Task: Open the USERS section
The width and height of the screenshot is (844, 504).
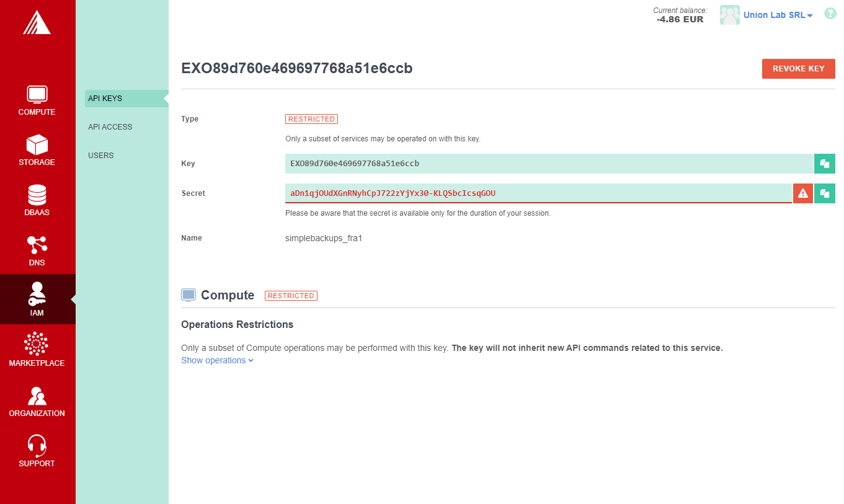Action: click(x=100, y=155)
